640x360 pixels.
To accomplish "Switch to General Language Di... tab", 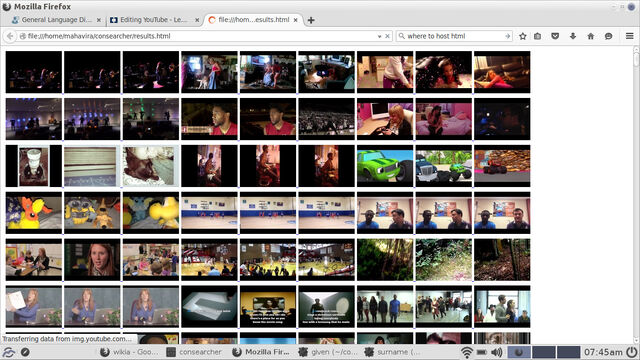I will [x=56, y=20].
